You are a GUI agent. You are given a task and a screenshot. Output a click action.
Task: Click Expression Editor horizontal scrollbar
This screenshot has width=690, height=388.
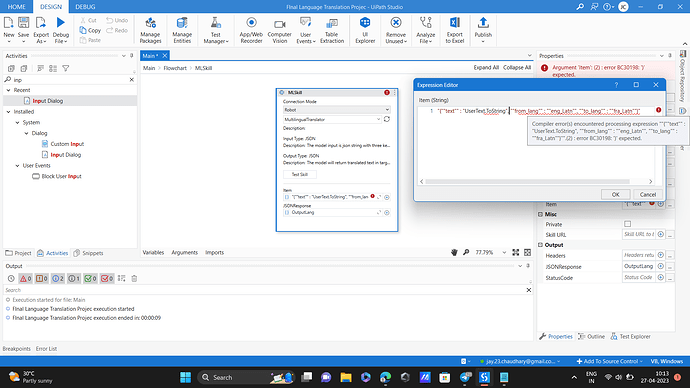[527, 181]
